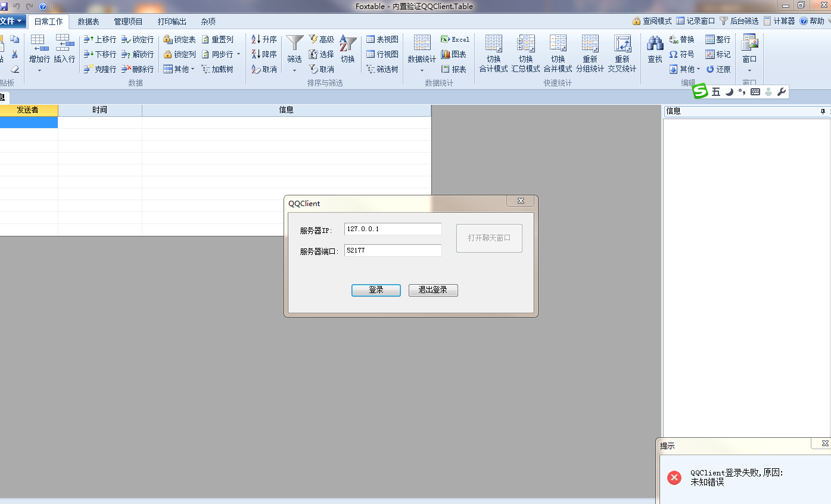Click the 替换 replace tool
This screenshot has height=504, width=831.
click(x=681, y=39)
